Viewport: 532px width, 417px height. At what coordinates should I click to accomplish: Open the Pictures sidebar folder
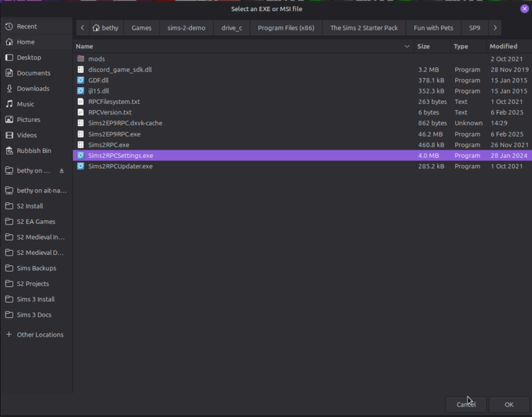point(36,119)
